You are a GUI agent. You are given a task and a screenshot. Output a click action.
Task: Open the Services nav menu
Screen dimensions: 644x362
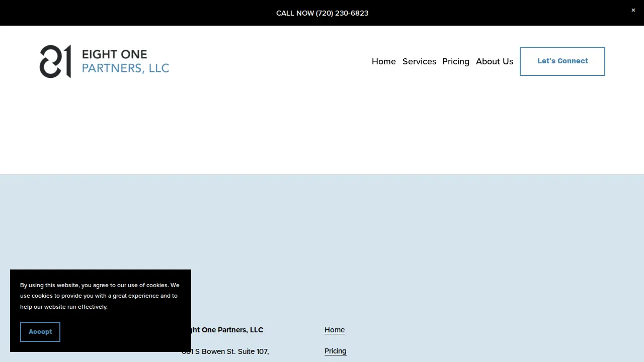click(419, 61)
